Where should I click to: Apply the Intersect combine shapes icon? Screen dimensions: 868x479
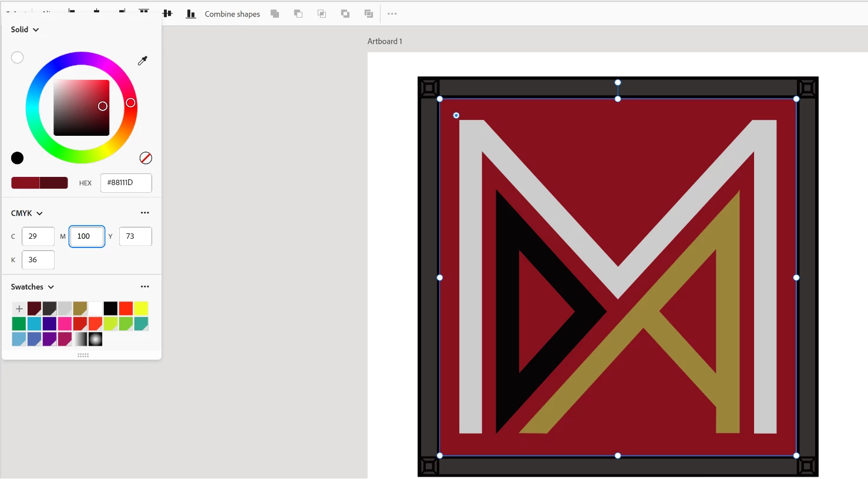click(x=322, y=14)
